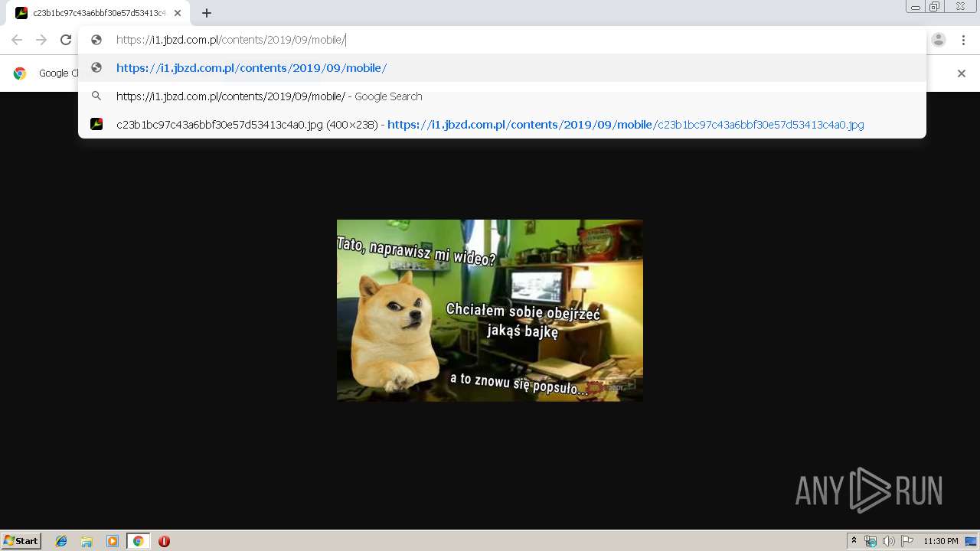Screen dimensions: 980x551
Task: Open Windows Media Player from taskbar
Action: (113, 541)
